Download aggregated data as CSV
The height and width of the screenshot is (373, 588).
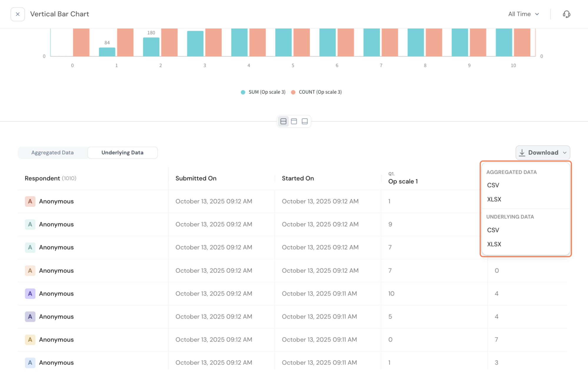(493, 185)
